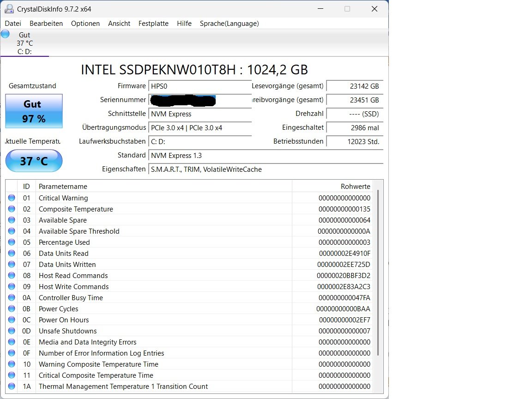This screenshot has width=532, height=399.
Task: Click the redacted Seriennummer field
Action: tap(200, 100)
